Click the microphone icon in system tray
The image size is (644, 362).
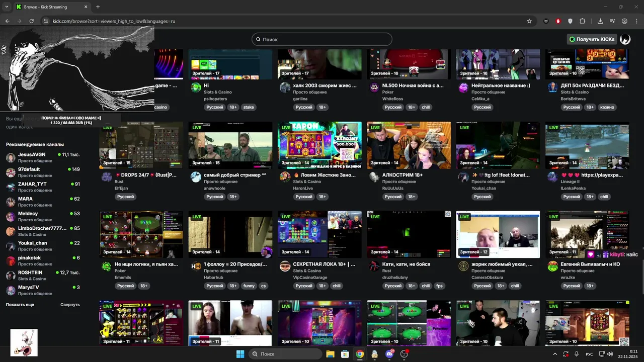(577, 354)
